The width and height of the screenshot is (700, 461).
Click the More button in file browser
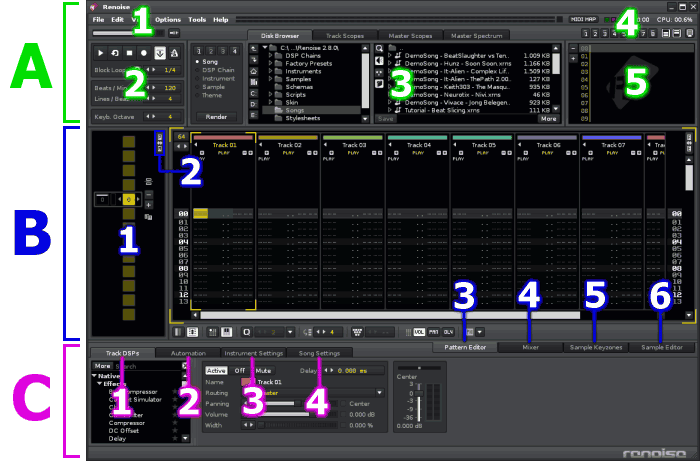(549, 119)
